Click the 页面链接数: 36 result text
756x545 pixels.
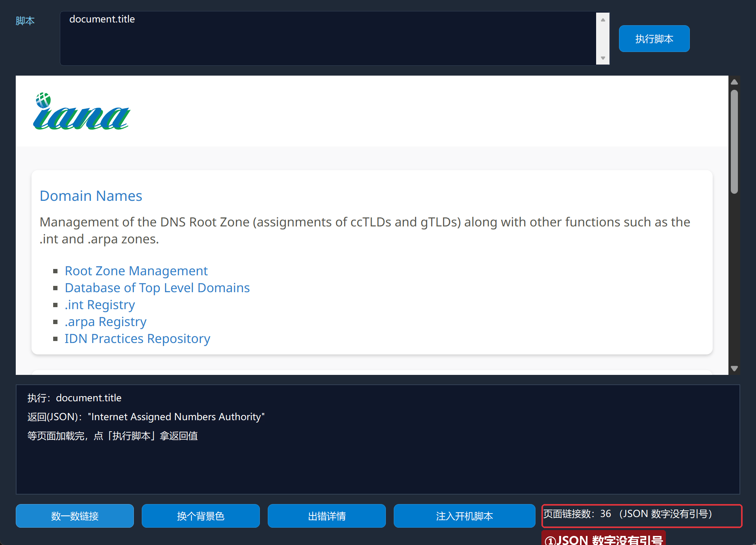coord(628,514)
